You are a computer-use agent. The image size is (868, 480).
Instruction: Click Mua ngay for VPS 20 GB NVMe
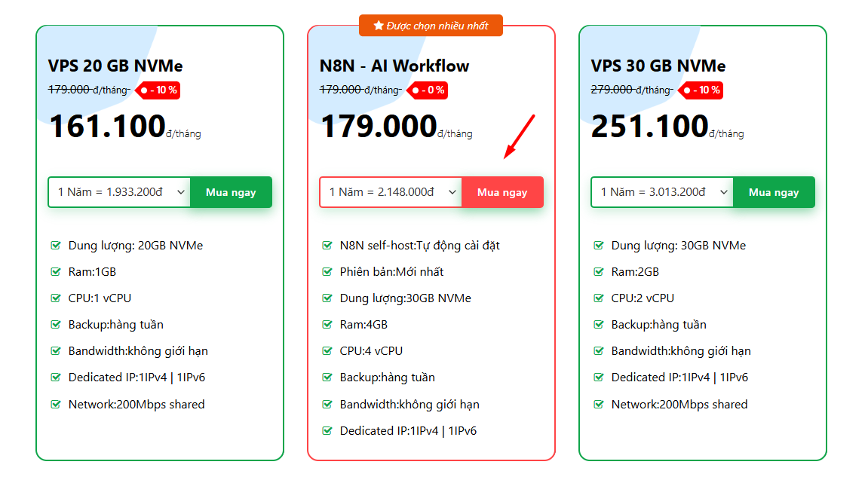click(231, 191)
